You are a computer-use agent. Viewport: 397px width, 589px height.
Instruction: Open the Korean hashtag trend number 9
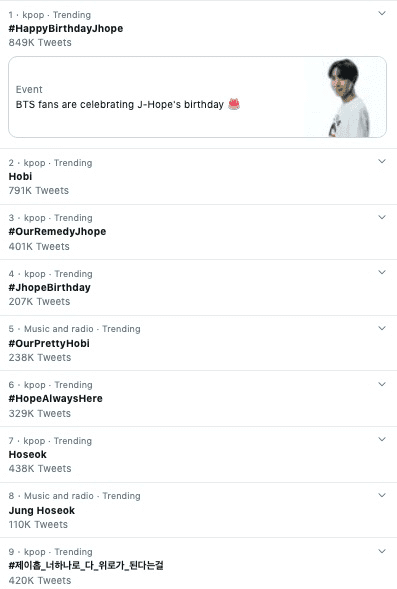(x=86, y=565)
